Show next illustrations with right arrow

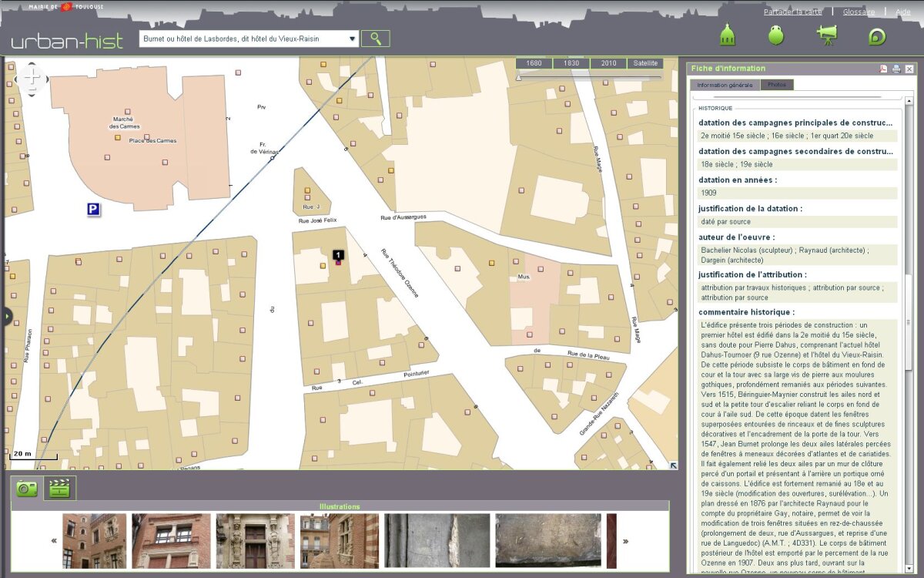click(625, 541)
